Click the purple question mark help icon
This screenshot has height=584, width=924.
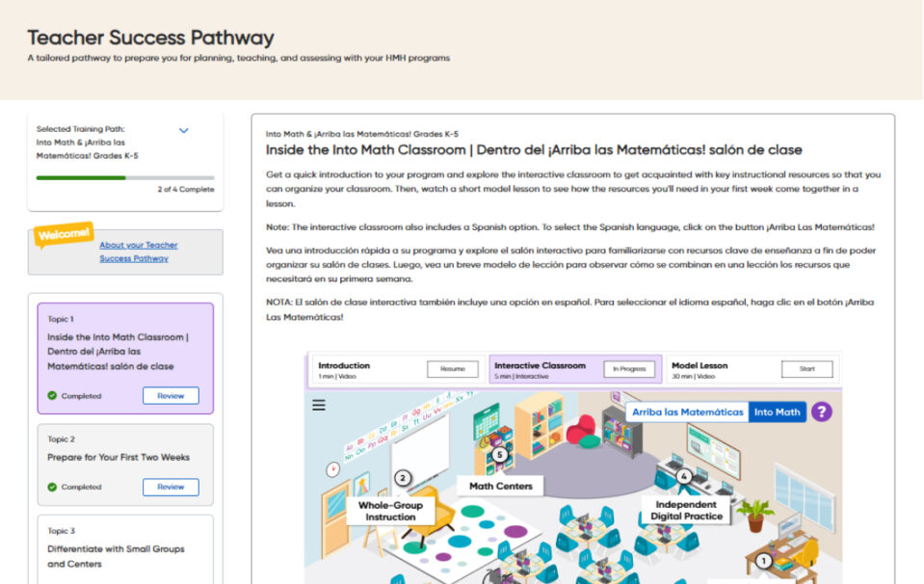822,411
